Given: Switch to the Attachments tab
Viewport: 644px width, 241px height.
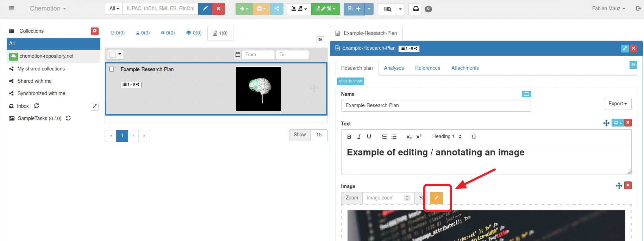Looking at the screenshot, I should pos(465,68).
